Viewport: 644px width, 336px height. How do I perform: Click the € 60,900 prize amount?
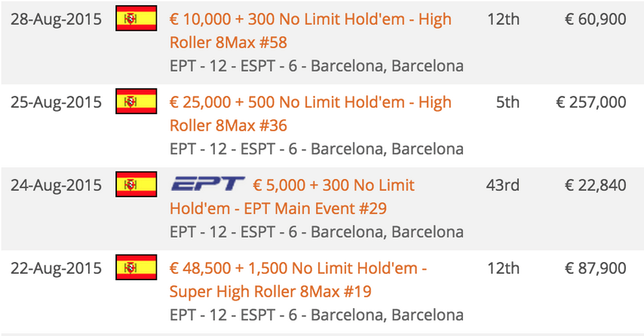(x=596, y=20)
